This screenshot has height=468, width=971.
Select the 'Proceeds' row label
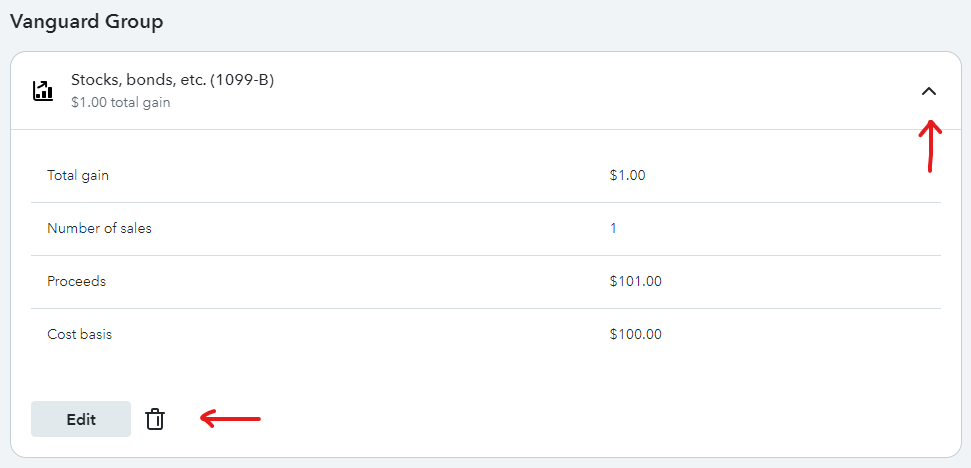coord(76,282)
